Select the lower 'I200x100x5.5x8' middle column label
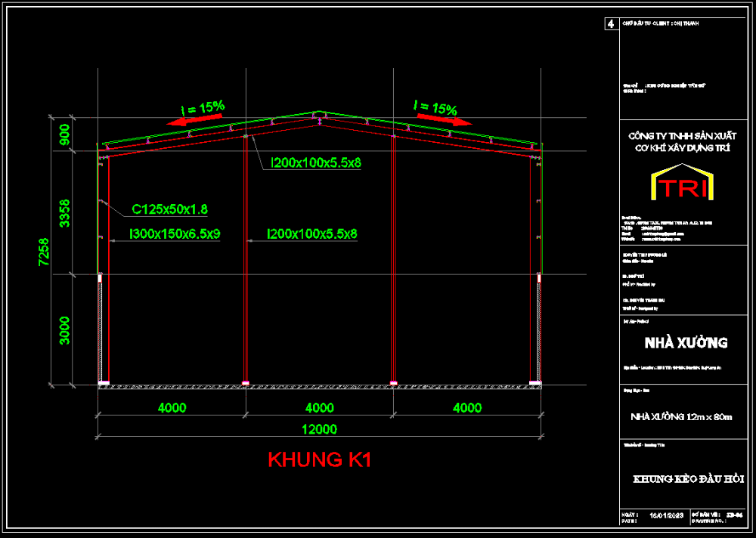Image resolution: width=756 pixels, height=538 pixels. [x=312, y=234]
